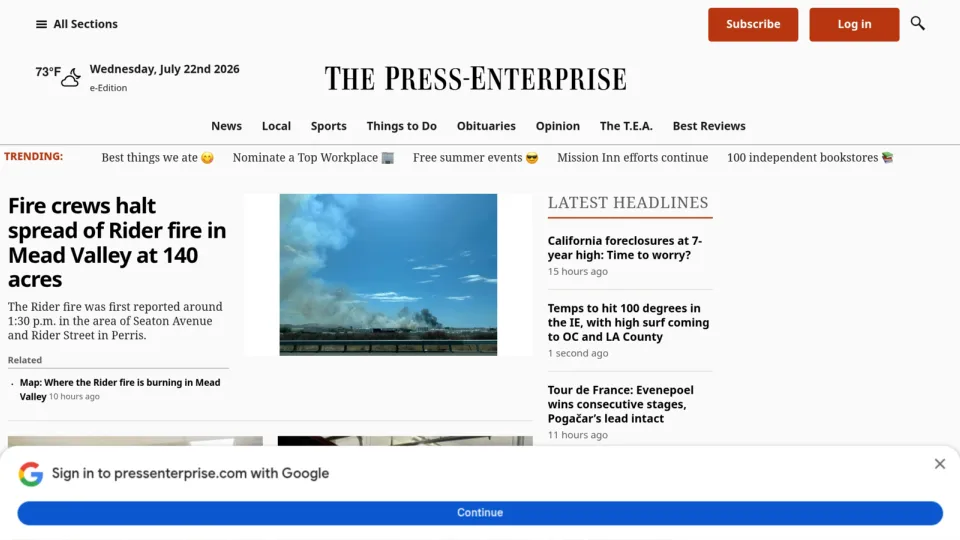
Task: Open the News menu
Action: 227,126
